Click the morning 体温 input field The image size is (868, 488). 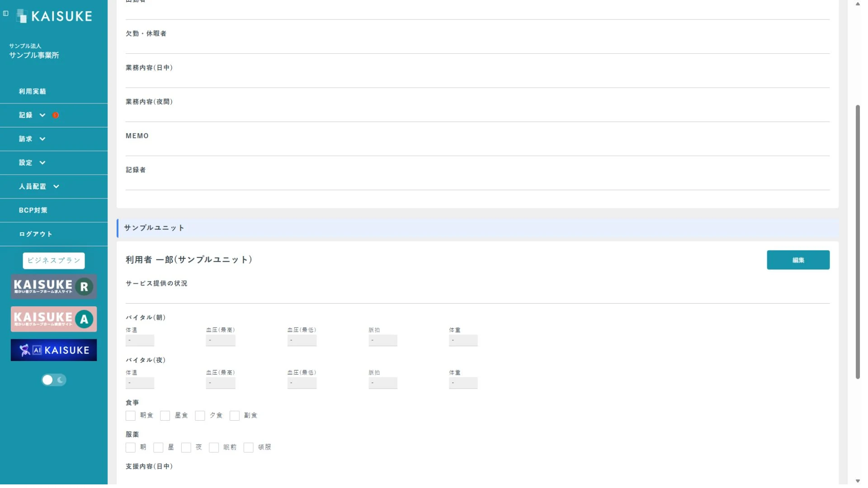click(140, 341)
